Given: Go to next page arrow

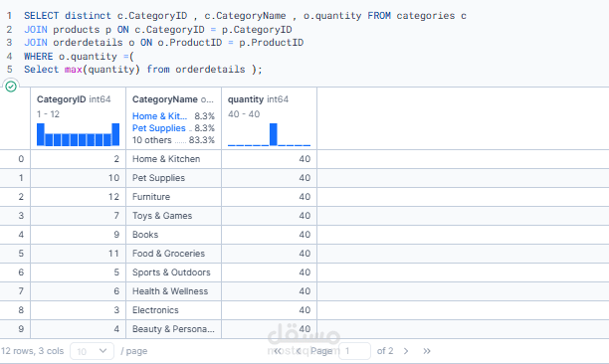Looking at the screenshot, I should click(406, 351).
